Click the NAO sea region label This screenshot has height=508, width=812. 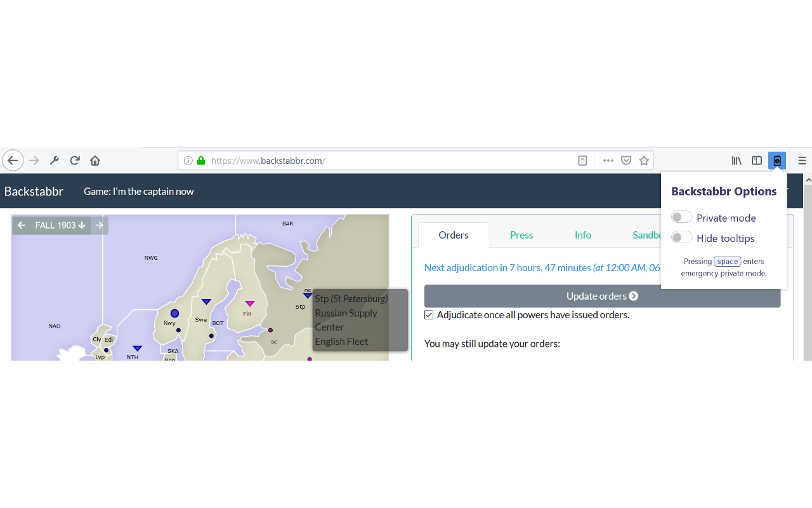pyautogui.click(x=55, y=326)
